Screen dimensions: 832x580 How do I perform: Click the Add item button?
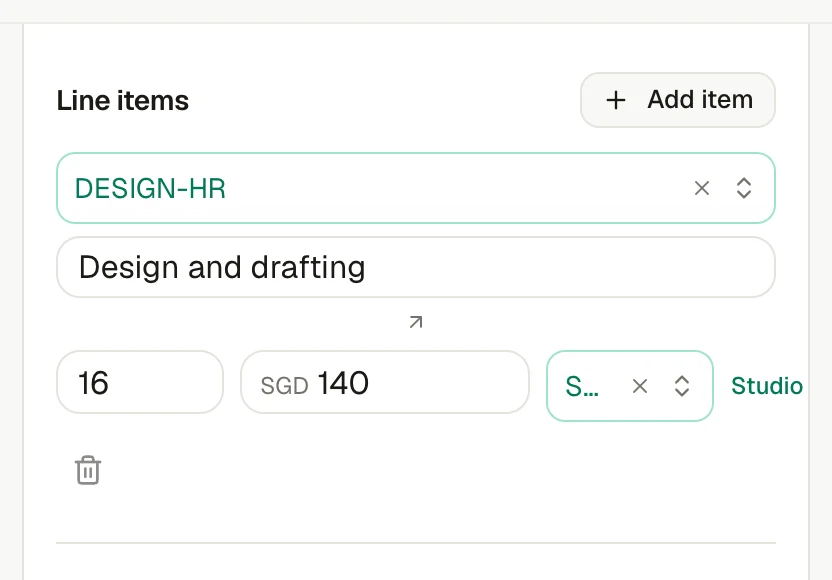click(678, 100)
